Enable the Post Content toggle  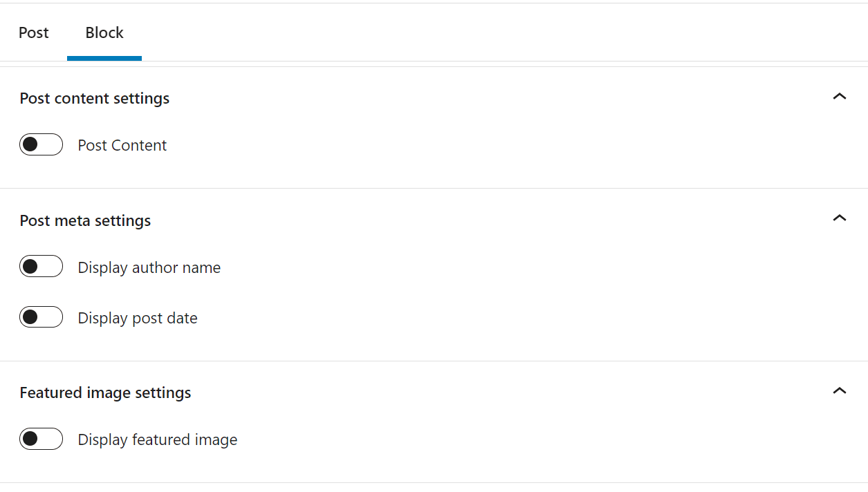point(41,144)
